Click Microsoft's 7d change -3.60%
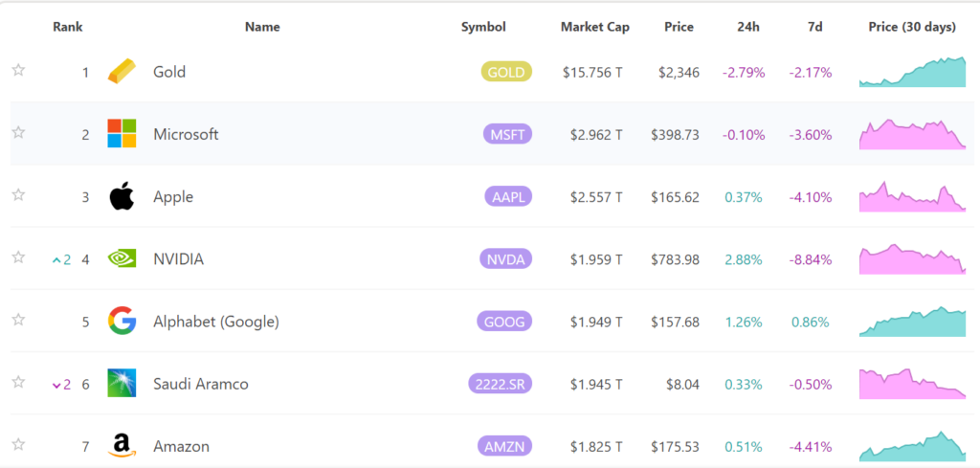980x468 pixels. click(811, 135)
